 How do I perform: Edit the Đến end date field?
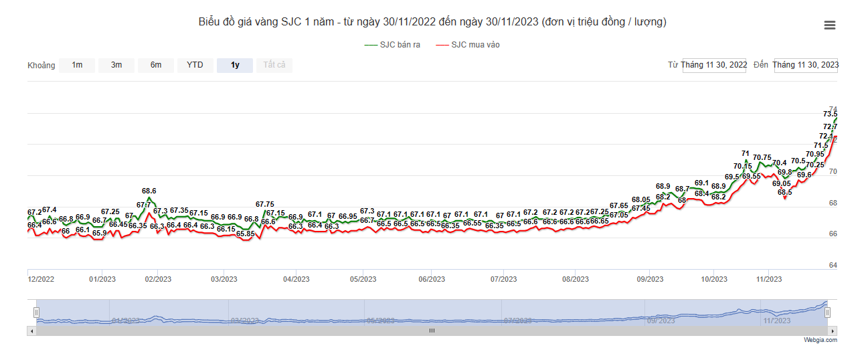tap(806, 65)
